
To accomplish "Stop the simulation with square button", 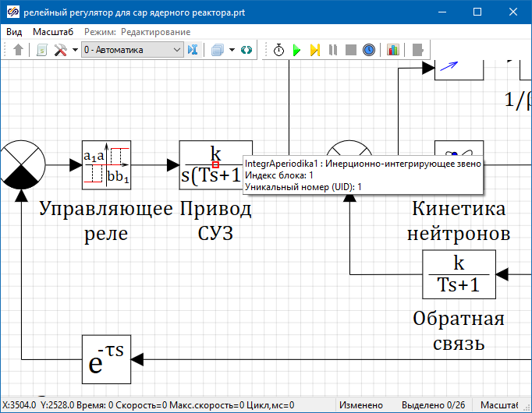I will [x=351, y=50].
